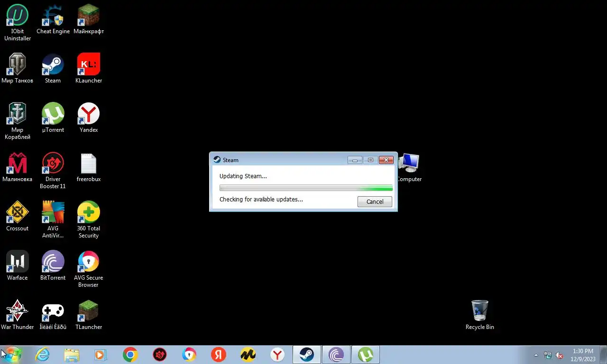The image size is (607, 364).
Task: Show hidden system tray icons
Action: [536, 355]
